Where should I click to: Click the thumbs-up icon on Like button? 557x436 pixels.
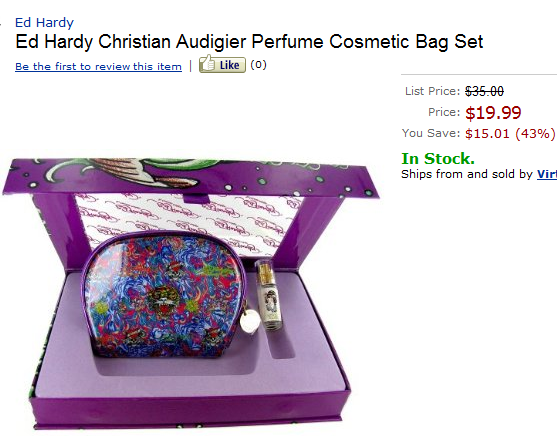207,64
